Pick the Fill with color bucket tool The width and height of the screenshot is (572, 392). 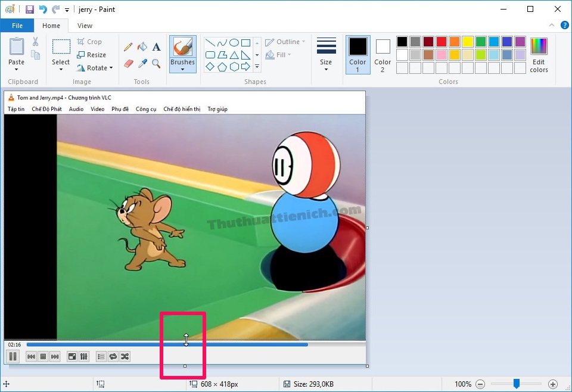point(142,46)
